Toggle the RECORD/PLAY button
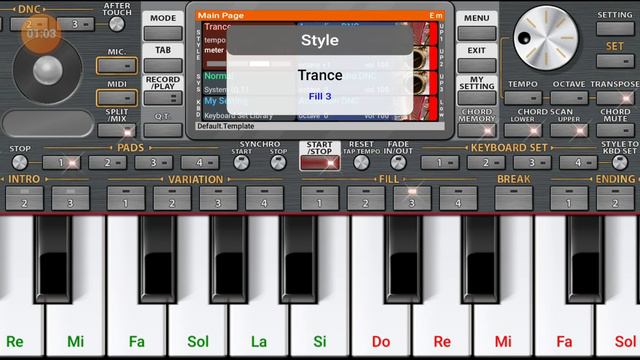The image size is (640, 360). [x=163, y=98]
